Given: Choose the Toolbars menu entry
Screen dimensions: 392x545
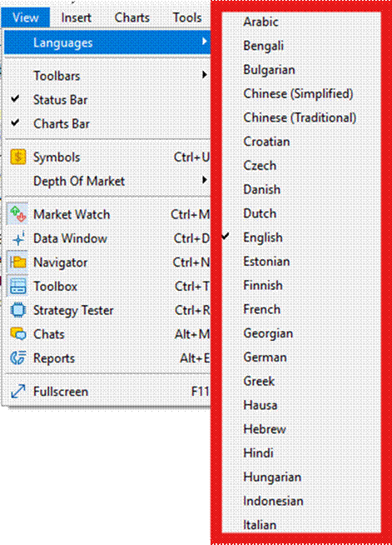Looking at the screenshot, I should (107, 76).
